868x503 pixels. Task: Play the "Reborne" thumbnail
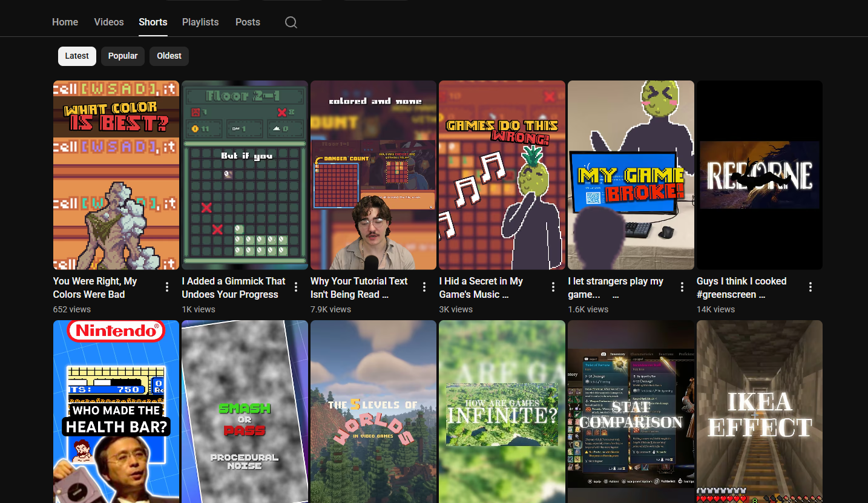tap(760, 175)
